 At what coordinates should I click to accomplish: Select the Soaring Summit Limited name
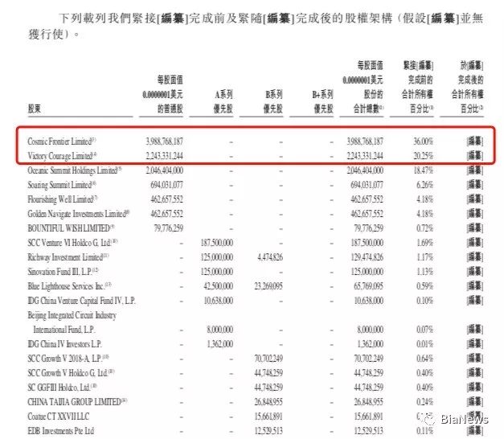click(61, 185)
